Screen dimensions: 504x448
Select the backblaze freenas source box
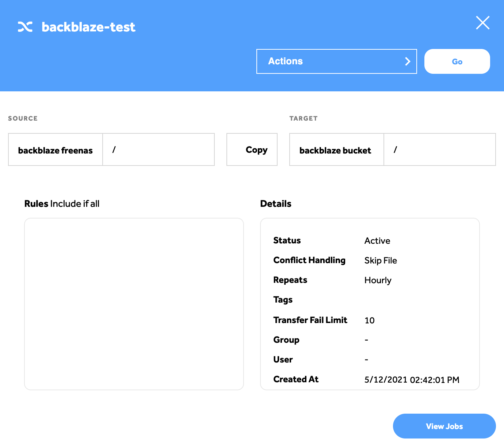56,149
